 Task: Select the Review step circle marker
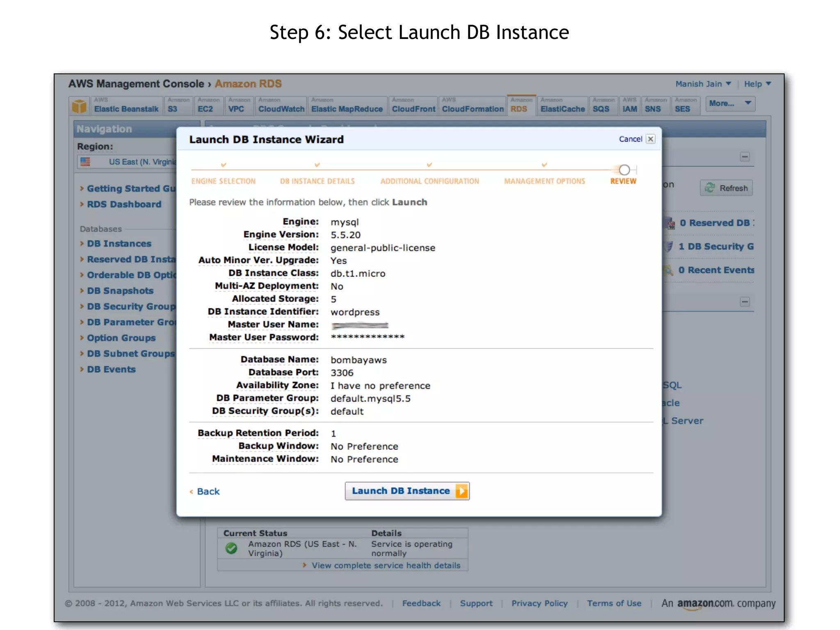[624, 170]
